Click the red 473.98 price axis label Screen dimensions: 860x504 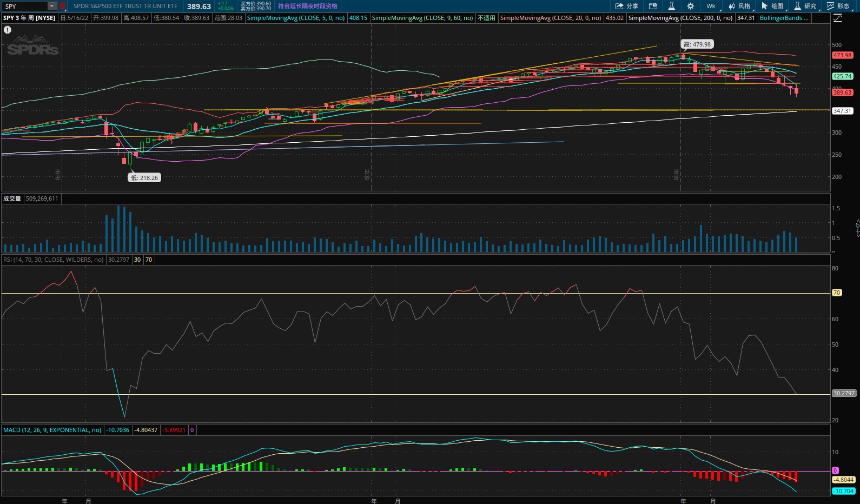(842, 55)
